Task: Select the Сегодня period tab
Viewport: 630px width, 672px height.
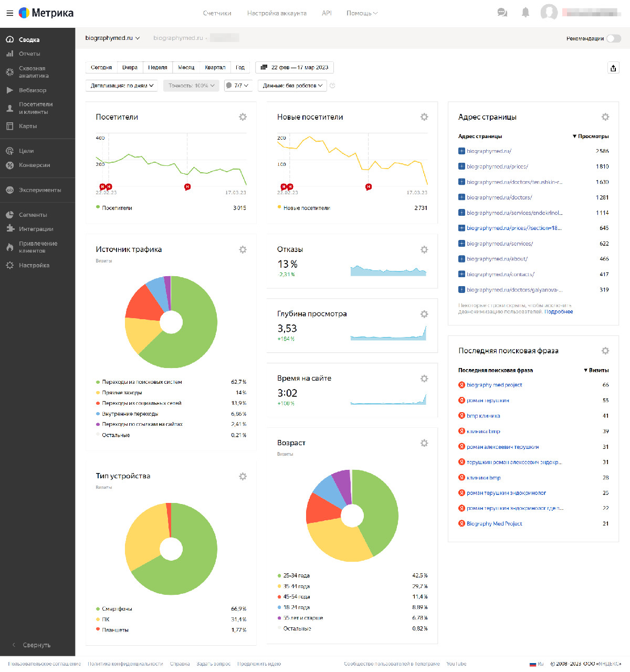Action: (x=101, y=67)
